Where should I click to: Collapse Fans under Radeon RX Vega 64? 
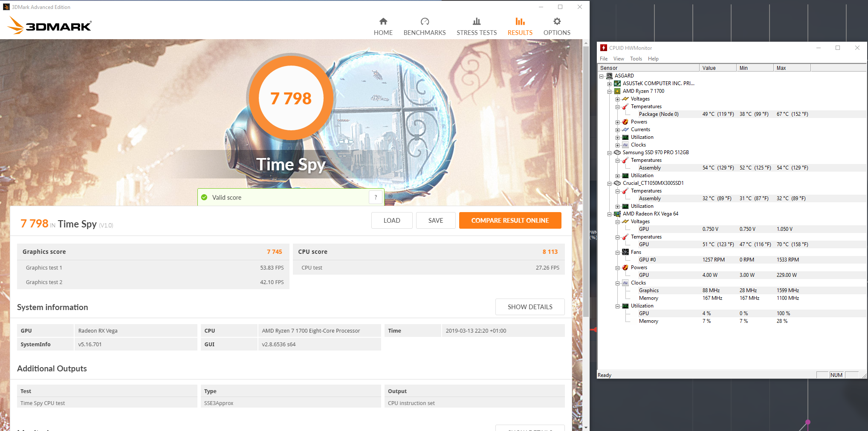click(x=617, y=253)
